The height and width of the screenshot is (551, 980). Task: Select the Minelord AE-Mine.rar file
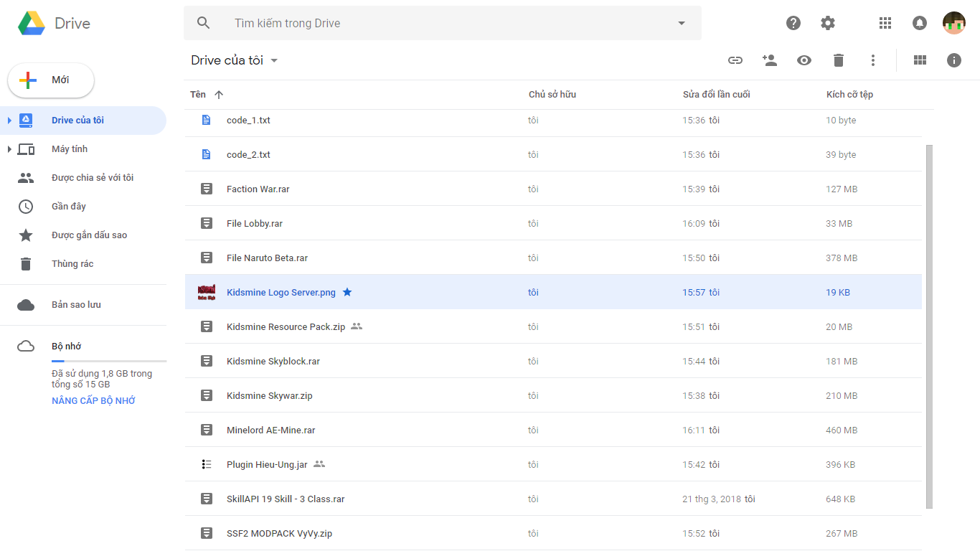(553, 430)
